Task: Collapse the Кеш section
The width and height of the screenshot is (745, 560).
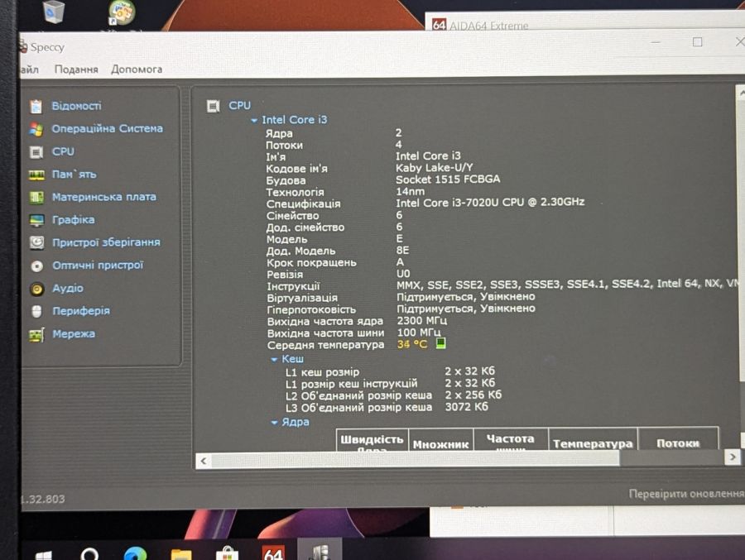Action: coord(274,360)
